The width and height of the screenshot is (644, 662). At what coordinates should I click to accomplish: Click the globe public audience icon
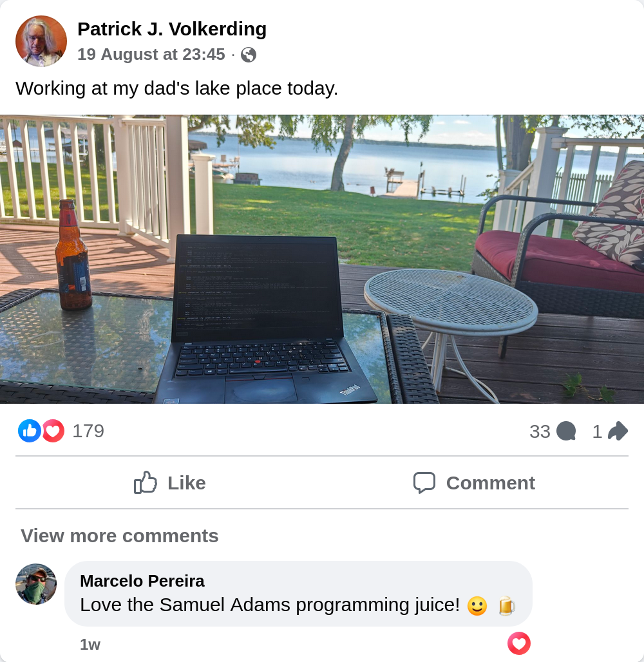pos(249,55)
